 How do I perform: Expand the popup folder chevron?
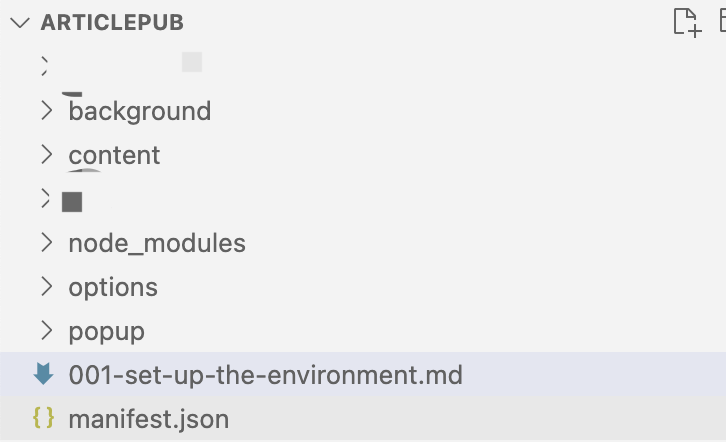coord(46,330)
